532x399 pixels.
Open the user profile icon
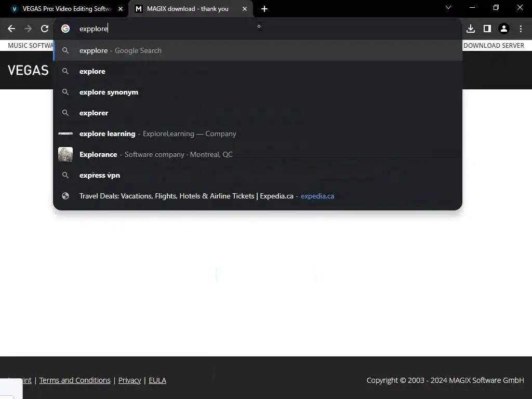(504, 29)
